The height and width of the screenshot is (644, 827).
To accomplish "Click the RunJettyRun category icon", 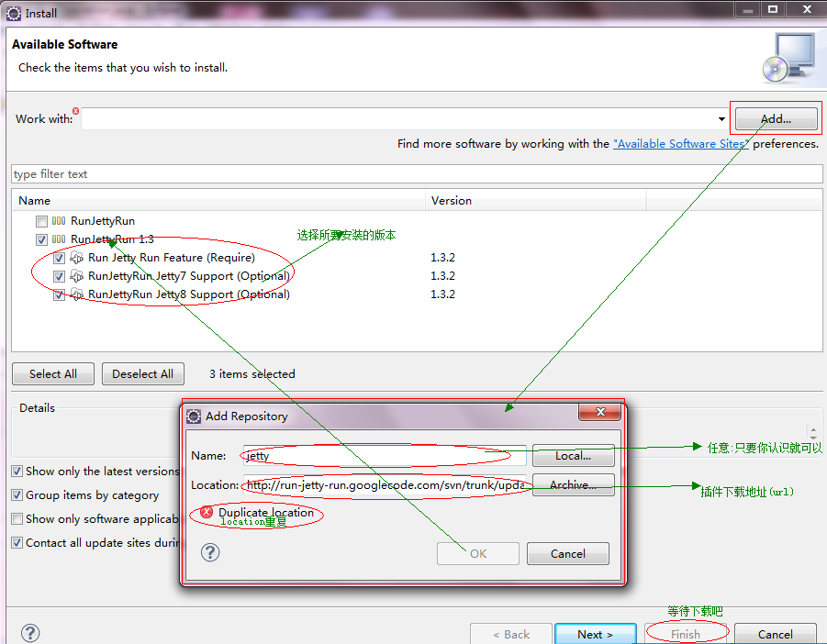I will point(59,221).
